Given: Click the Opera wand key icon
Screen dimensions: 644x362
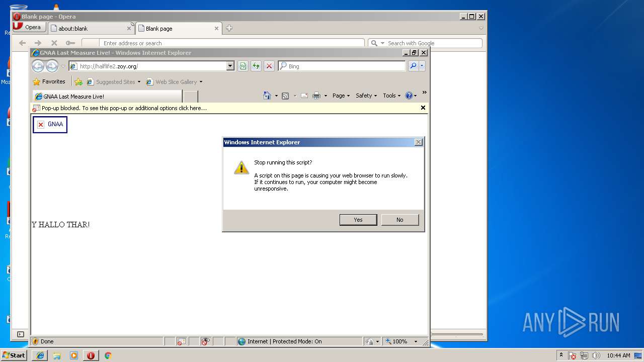Looking at the screenshot, I should coord(70,43).
